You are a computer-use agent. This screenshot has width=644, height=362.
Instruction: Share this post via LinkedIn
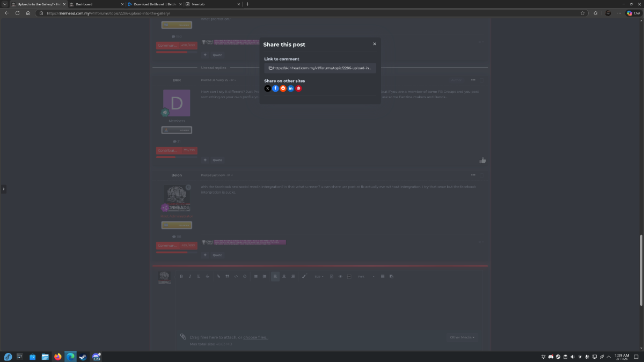291,88
